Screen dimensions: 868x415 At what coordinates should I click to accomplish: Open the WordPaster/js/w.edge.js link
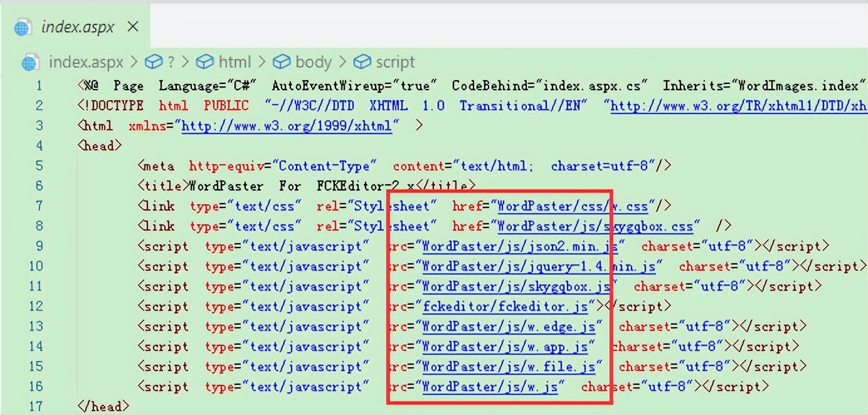point(509,327)
